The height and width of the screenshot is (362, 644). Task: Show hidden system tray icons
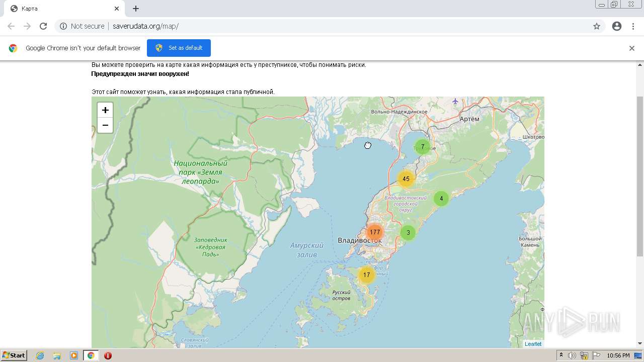click(561, 355)
